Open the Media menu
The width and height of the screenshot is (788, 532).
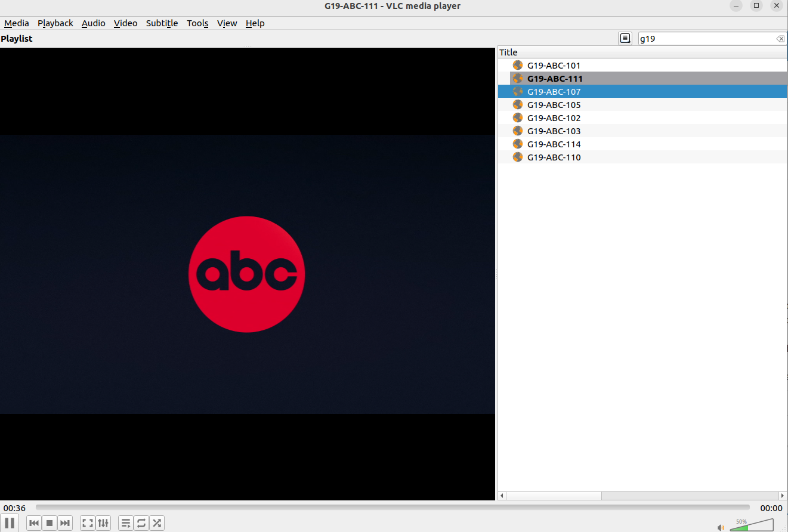[x=17, y=23]
